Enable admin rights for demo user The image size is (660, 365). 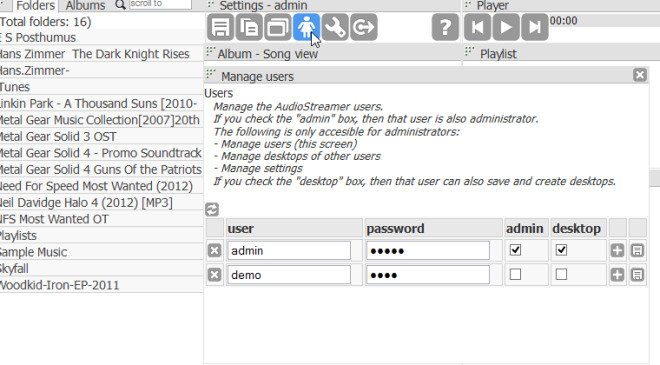point(515,274)
